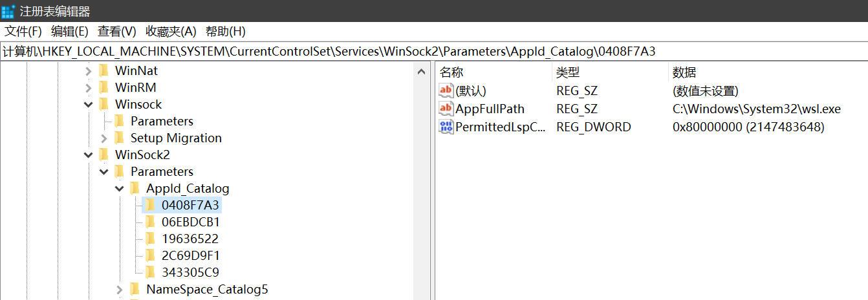Sort values by the 名称 column header

tap(451, 72)
